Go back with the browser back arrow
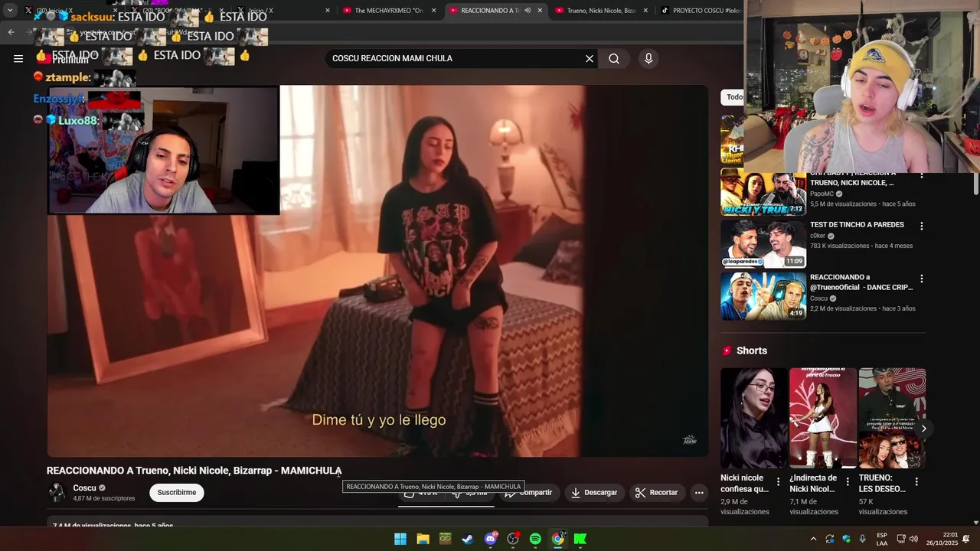The image size is (980, 551). (x=11, y=32)
